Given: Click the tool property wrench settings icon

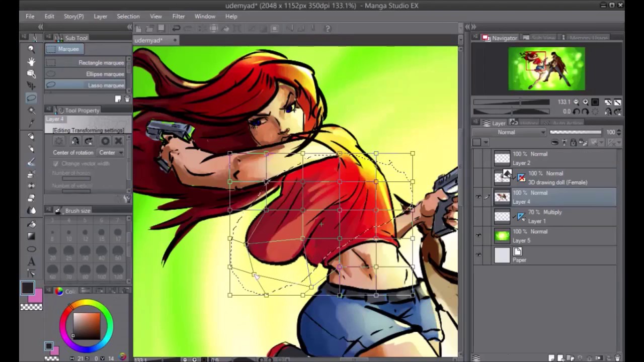Looking at the screenshot, I should [127, 199].
